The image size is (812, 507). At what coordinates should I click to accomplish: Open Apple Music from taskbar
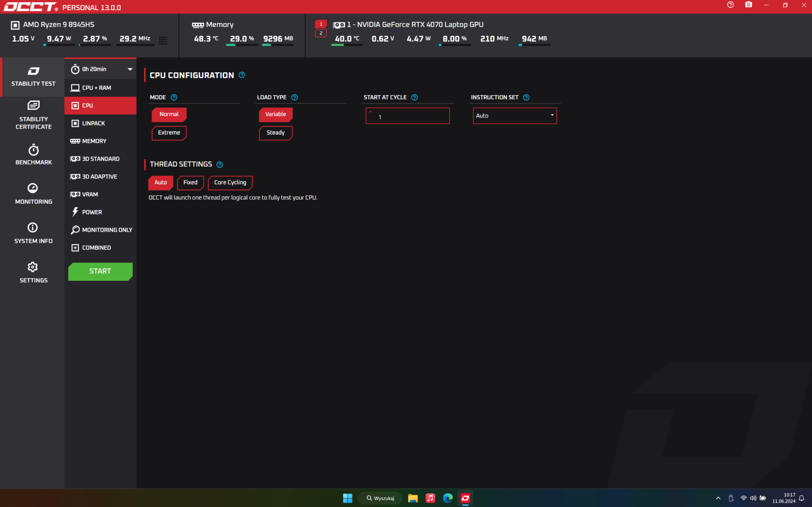tap(430, 498)
